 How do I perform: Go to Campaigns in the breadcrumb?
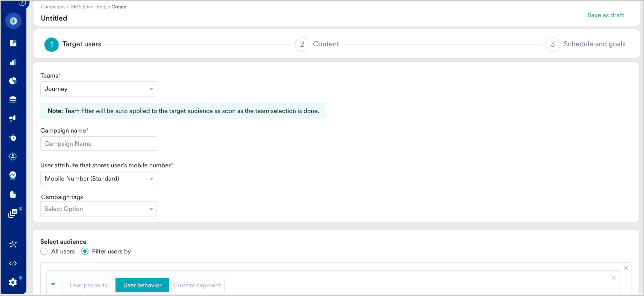pyautogui.click(x=53, y=7)
